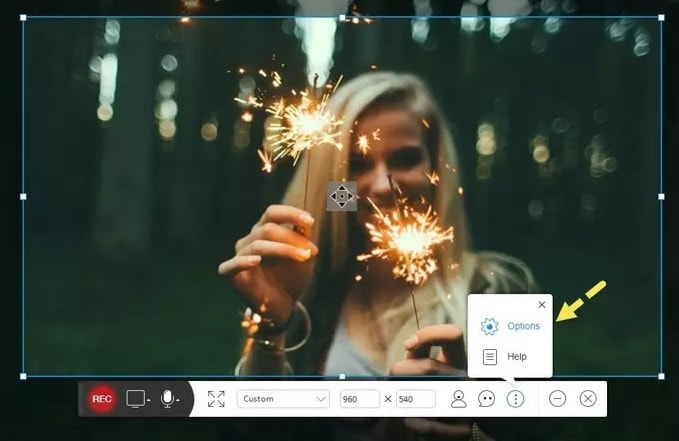Image resolution: width=679 pixels, height=441 pixels.
Task: Click the right middle edge resize handle
Action: tap(661, 197)
